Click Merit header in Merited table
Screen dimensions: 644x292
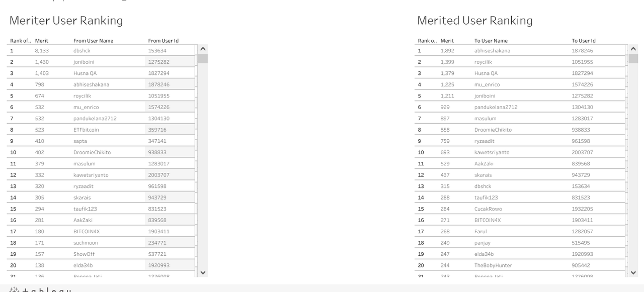pyautogui.click(x=447, y=41)
